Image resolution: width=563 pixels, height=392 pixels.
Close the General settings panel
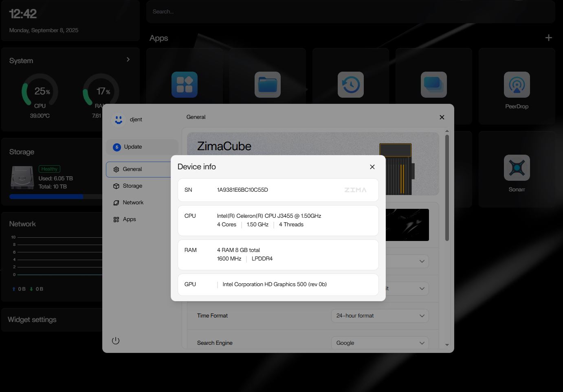442,117
